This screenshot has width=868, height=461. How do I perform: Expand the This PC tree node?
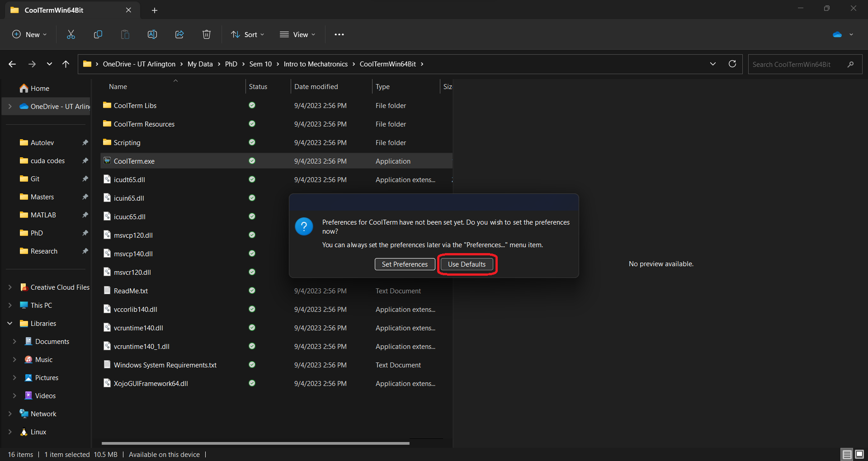(x=10, y=306)
